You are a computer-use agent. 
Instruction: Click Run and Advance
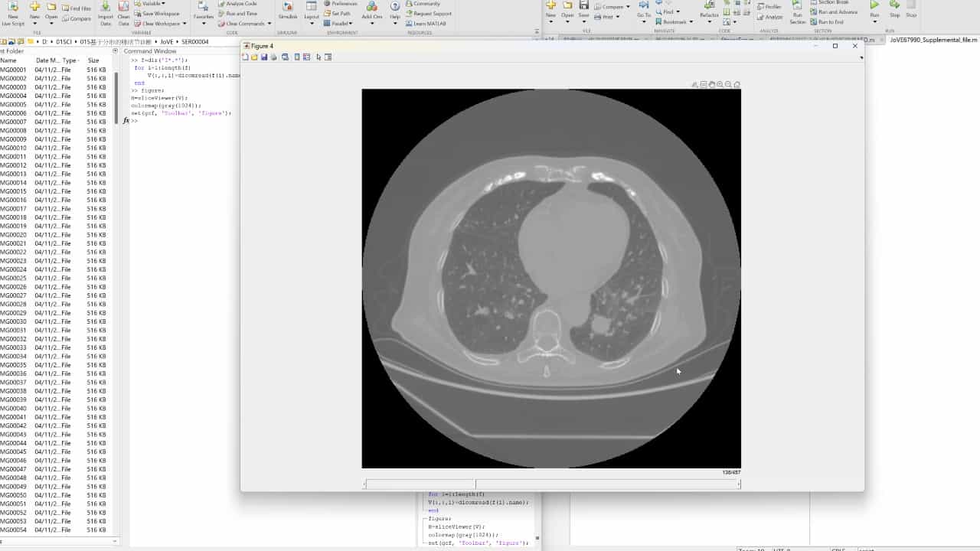click(834, 12)
